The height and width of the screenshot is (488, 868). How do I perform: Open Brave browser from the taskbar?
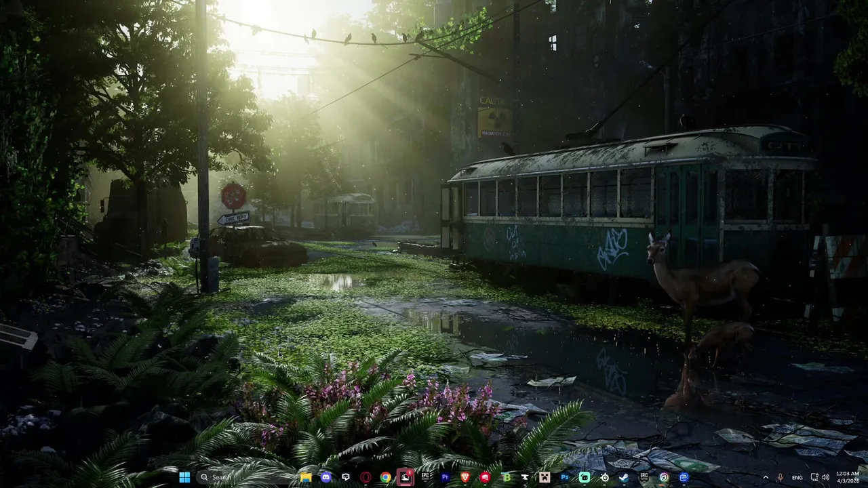tap(465, 477)
